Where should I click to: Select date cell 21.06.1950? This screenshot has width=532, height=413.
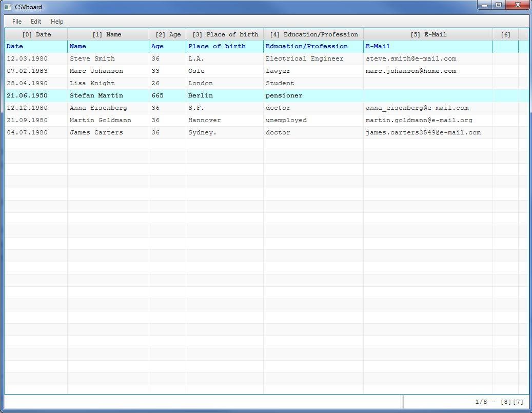click(x=36, y=96)
